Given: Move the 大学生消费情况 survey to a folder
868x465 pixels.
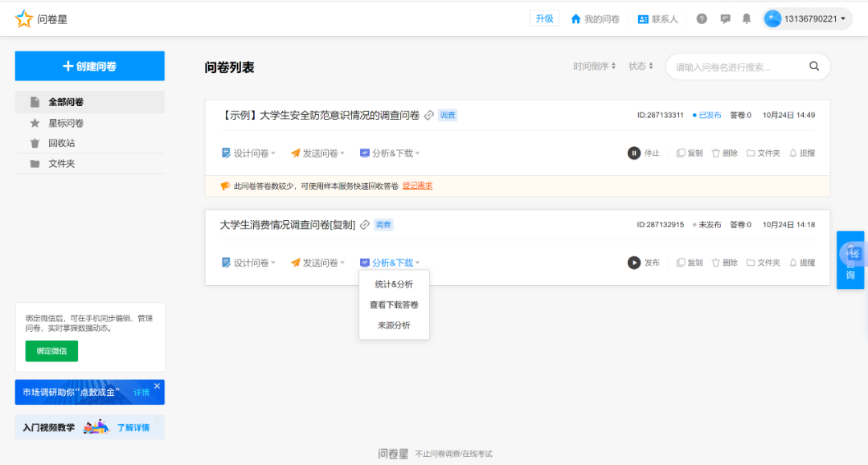Looking at the screenshot, I should pyautogui.click(x=763, y=263).
